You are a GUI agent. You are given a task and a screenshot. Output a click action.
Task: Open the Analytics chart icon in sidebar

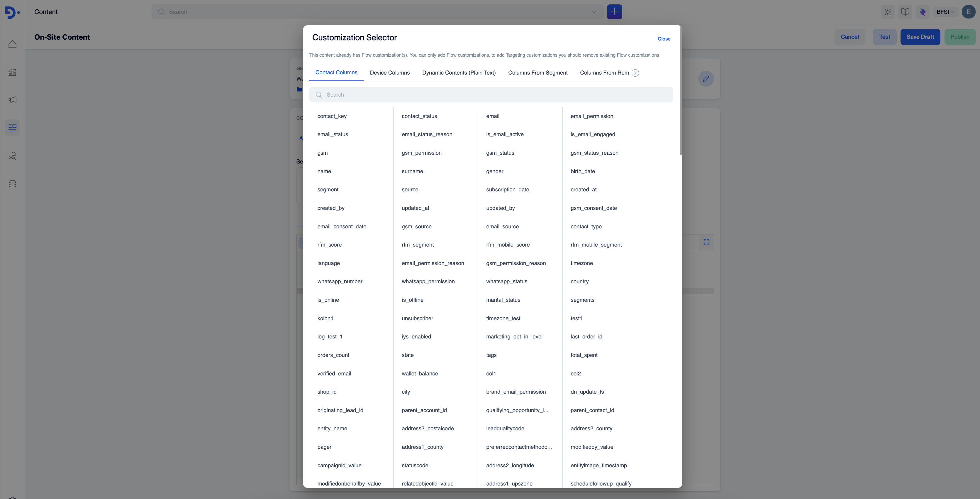[13, 72]
